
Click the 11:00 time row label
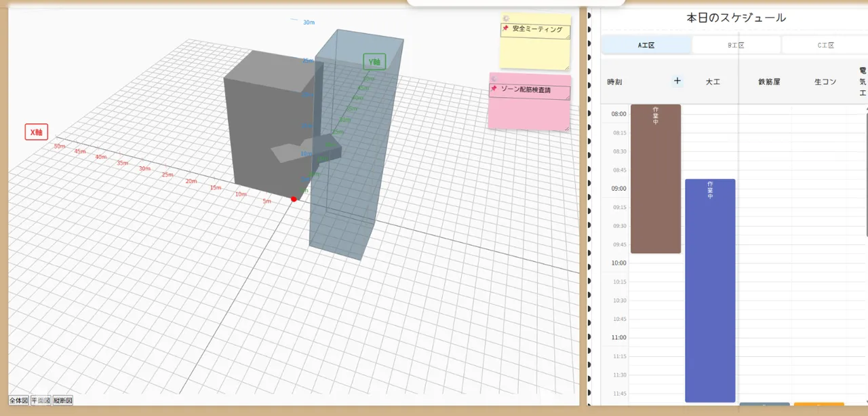pyautogui.click(x=618, y=337)
